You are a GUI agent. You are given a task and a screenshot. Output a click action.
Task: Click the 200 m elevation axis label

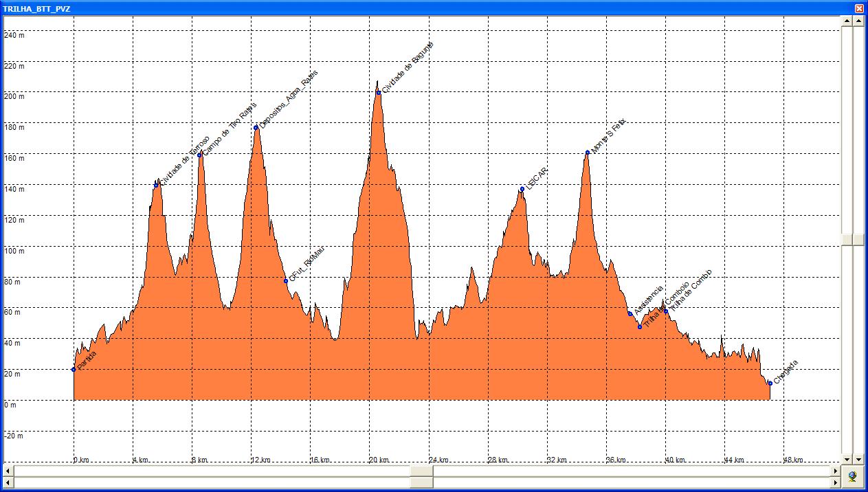tap(14, 97)
